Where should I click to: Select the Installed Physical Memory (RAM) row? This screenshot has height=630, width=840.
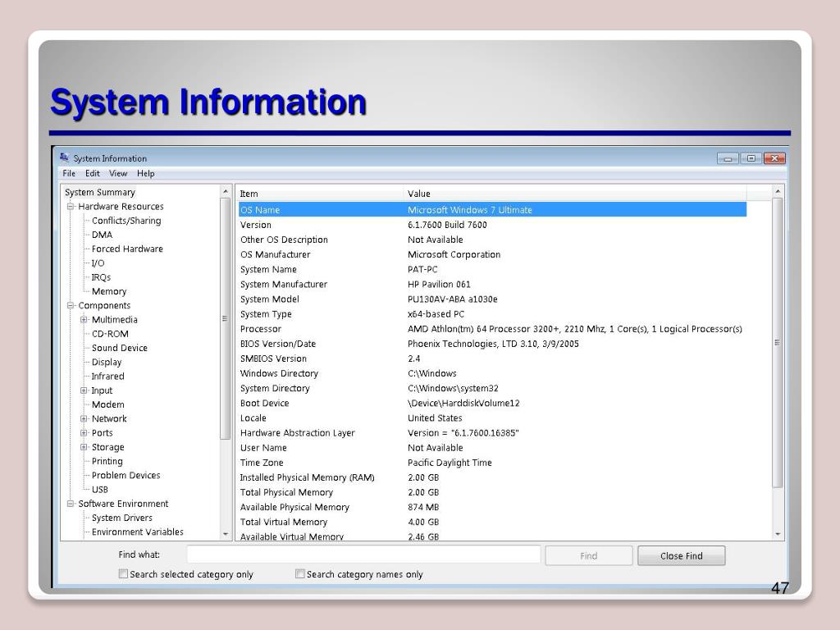(492, 478)
